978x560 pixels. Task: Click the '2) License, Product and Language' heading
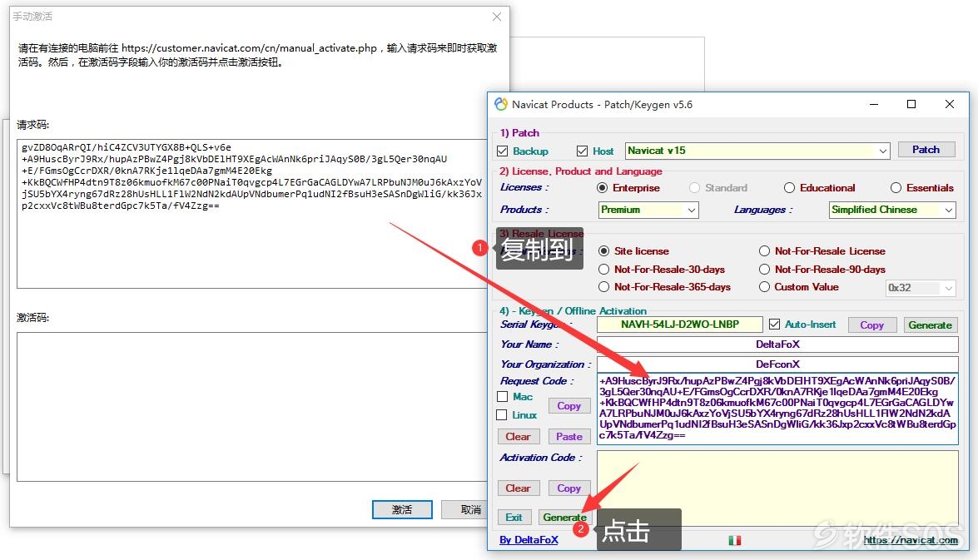581,171
